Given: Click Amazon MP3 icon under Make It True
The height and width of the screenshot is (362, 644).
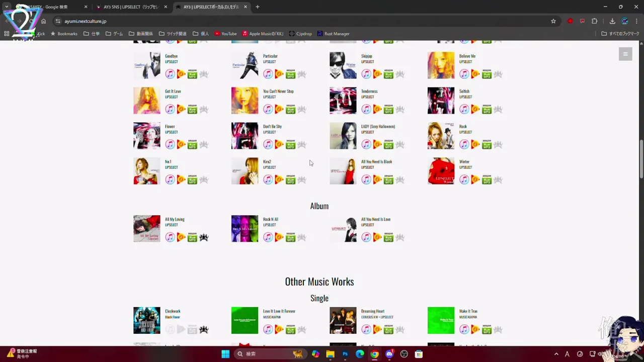Looking at the screenshot, I should [x=487, y=329].
